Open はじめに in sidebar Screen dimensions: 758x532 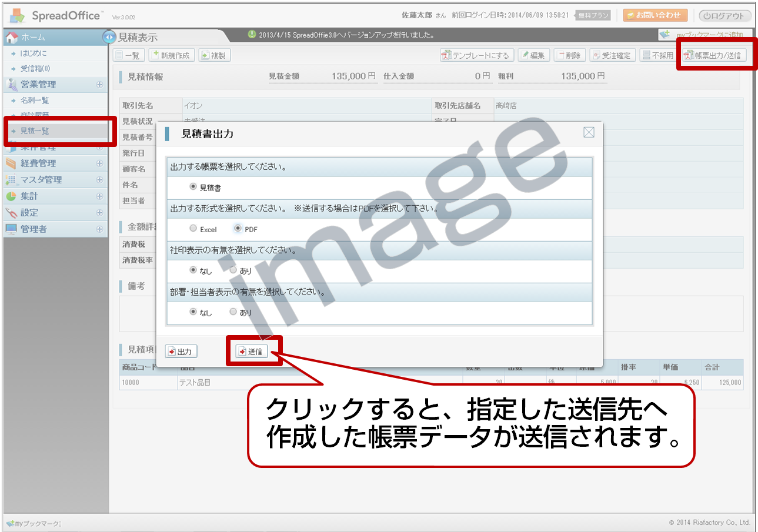tap(34, 53)
